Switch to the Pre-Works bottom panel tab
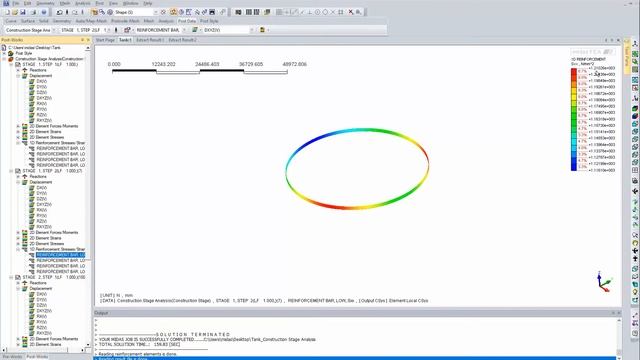640x360 pixels. click(x=12, y=357)
